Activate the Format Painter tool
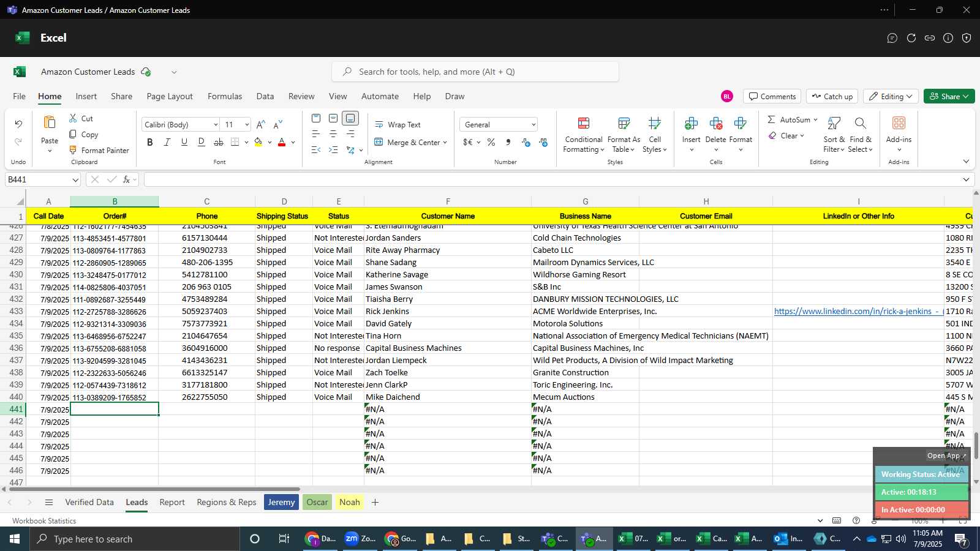 (99, 150)
